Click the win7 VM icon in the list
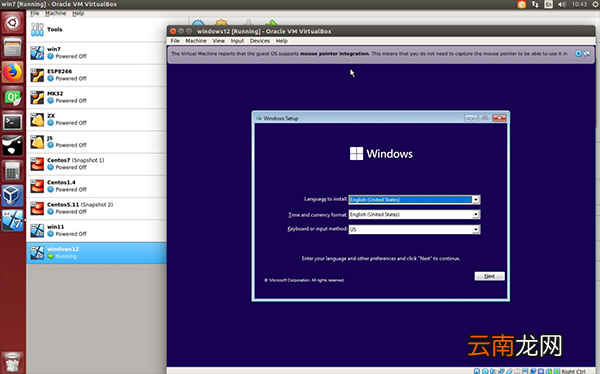This screenshot has height=374, width=600. click(x=37, y=53)
